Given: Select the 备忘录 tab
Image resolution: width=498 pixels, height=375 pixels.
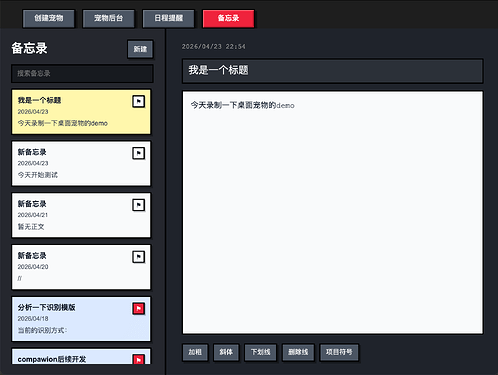Looking at the screenshot, I should [x=228, y=18].
